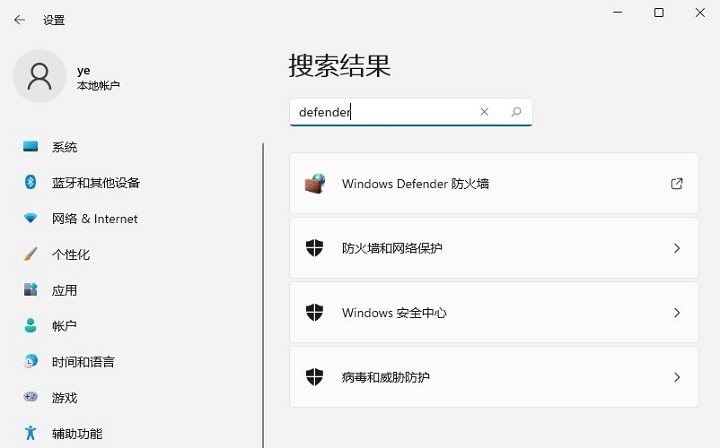
Task: Click the globe clock icon for 时间和语言
Action: pos(31,361)
